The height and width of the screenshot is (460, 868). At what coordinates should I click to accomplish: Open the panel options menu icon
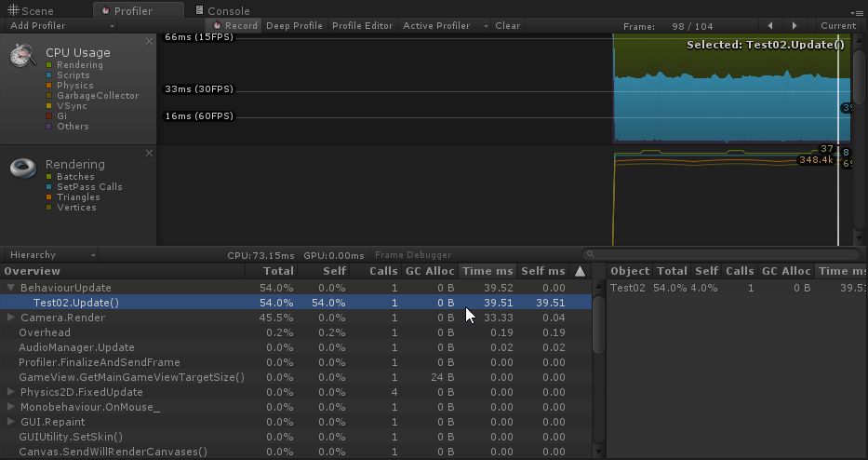[x=856, y=12]
